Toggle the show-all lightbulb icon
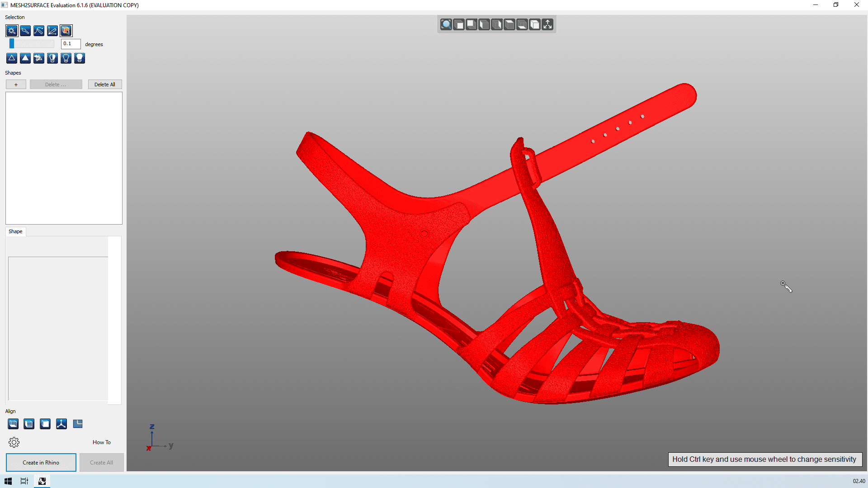 (x=80, y=58)
